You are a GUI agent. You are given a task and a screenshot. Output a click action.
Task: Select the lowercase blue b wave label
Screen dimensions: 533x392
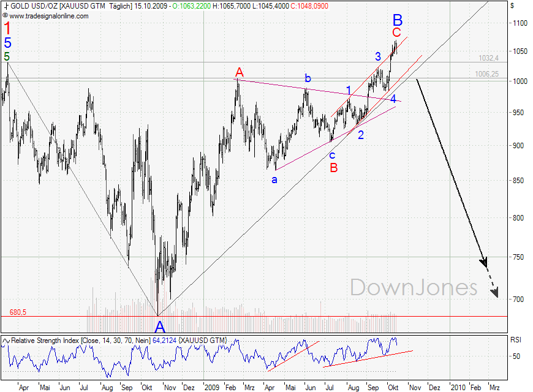click(308, 78)
